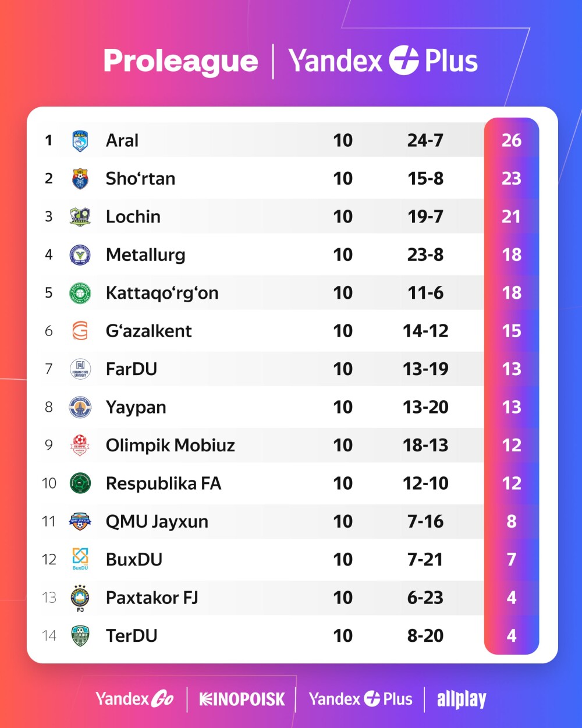The height and width of the screenshot is (728, 582).
Task: Click the FarDU university emblem
Action: pyautogui.click(x=80, y=369)
